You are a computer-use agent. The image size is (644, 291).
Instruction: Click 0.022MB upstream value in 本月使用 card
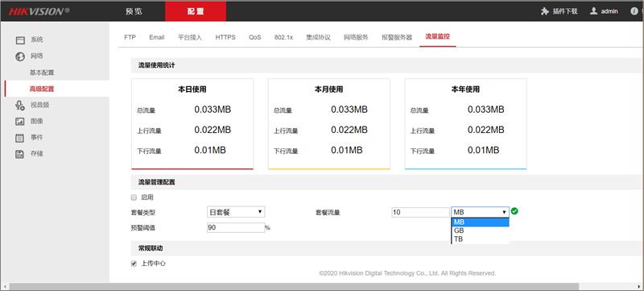coord(349,130)
